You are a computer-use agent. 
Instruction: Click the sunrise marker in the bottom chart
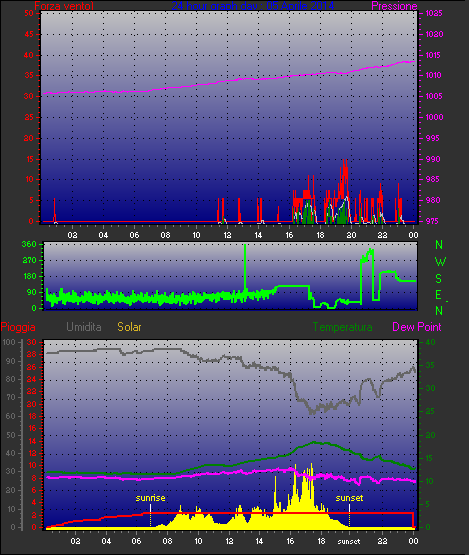pyautogui.click(x=150, y=498)
